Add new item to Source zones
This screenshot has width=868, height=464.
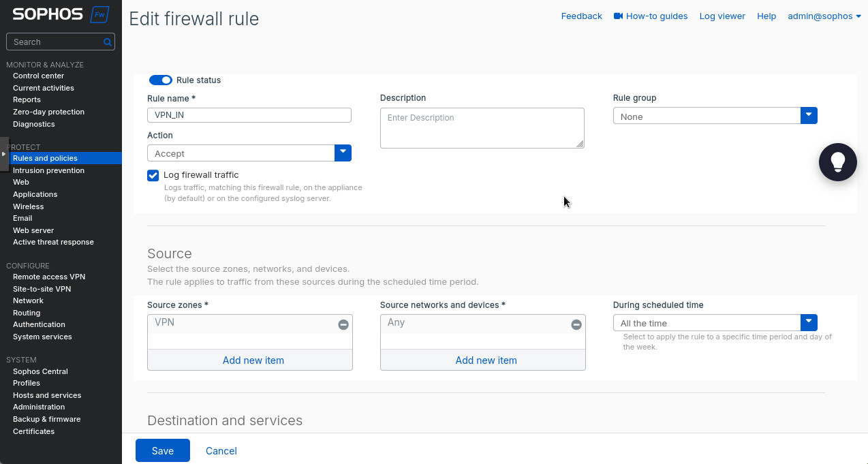253,360
